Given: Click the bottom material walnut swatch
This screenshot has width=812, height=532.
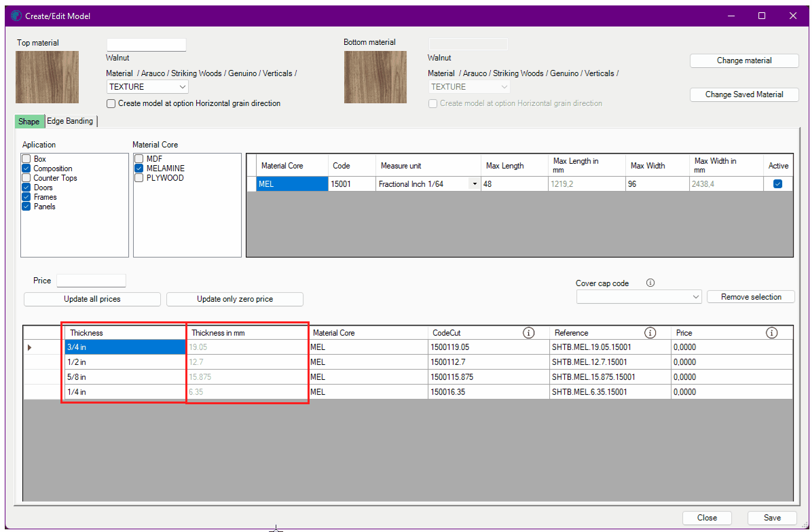Looking at the screenshot, I should click(375, 77).
